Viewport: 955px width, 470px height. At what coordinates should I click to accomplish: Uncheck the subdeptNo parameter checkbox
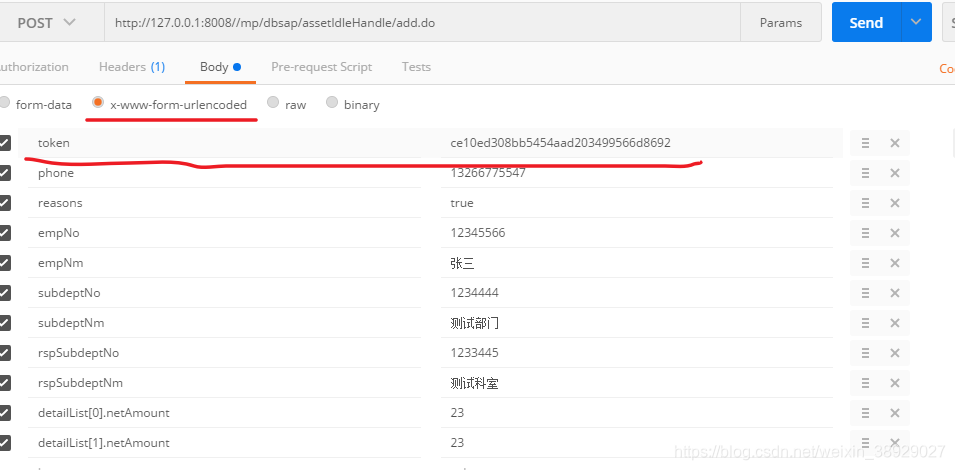(4, 293)
